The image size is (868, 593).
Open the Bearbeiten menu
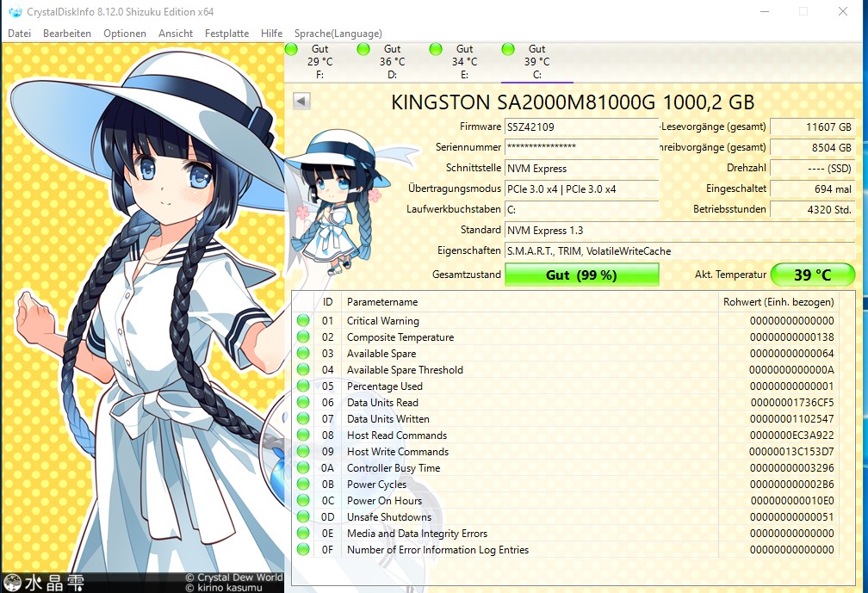point(67,34)
